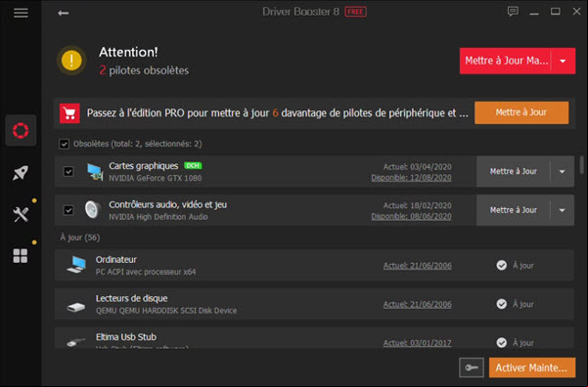Image resolution: width=588 pixels, height=387 pixels.
Task: Click À jour checkmark for Ordinateur
Action: pyautogui.click(x=501, y=265)
